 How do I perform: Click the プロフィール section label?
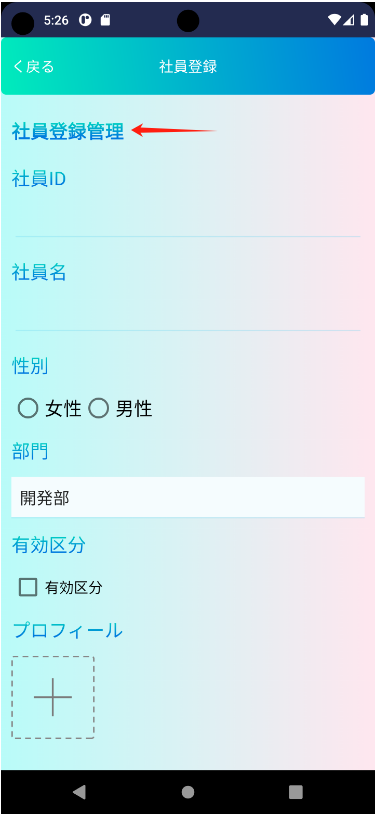tap(68, 630)
